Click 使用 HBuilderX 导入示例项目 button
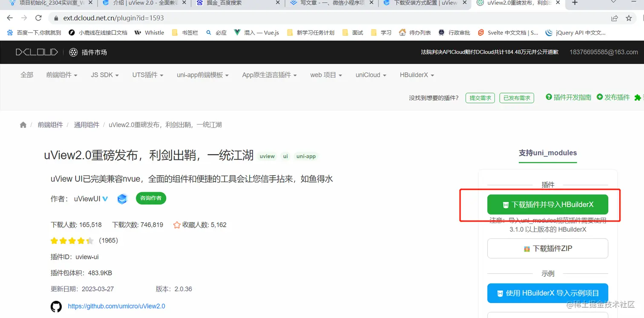Viewport: 644px width, 318px height. point(548,293)
